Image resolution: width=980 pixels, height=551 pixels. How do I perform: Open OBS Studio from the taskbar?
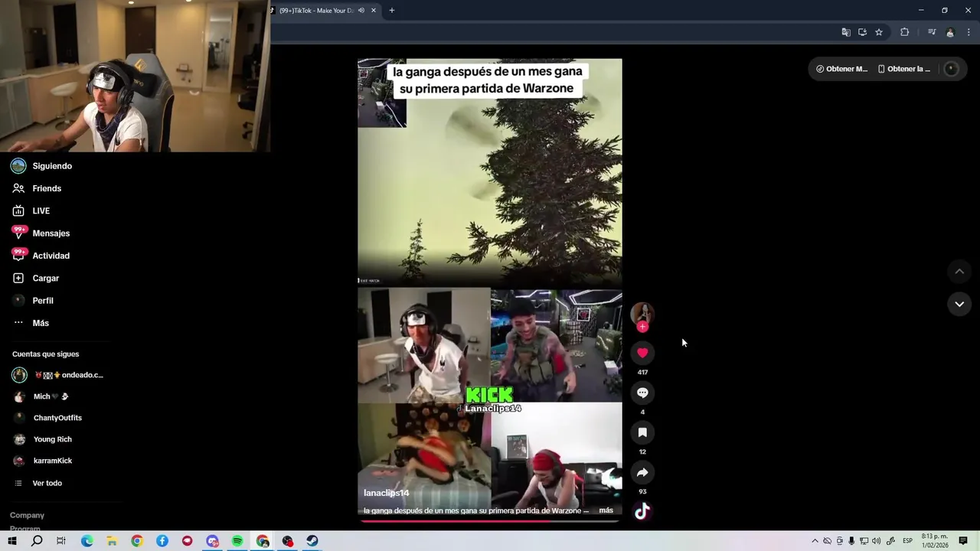pyautogui.click(x=288, y=541)
